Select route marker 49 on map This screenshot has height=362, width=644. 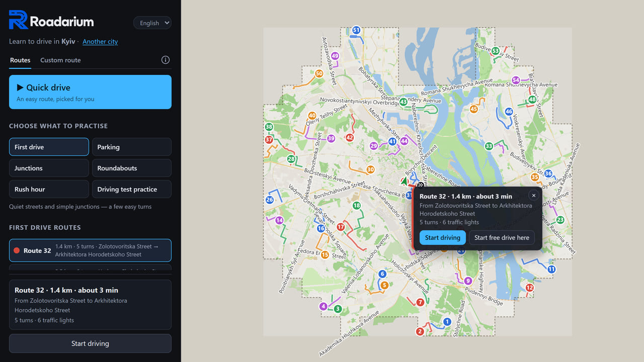point(335,56)
